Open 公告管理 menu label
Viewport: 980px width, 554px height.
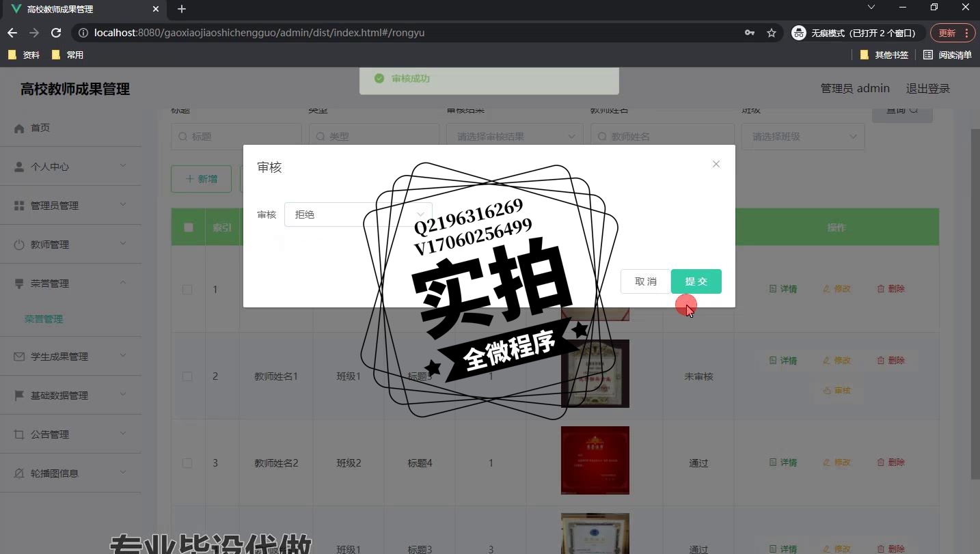click(50, 434)
